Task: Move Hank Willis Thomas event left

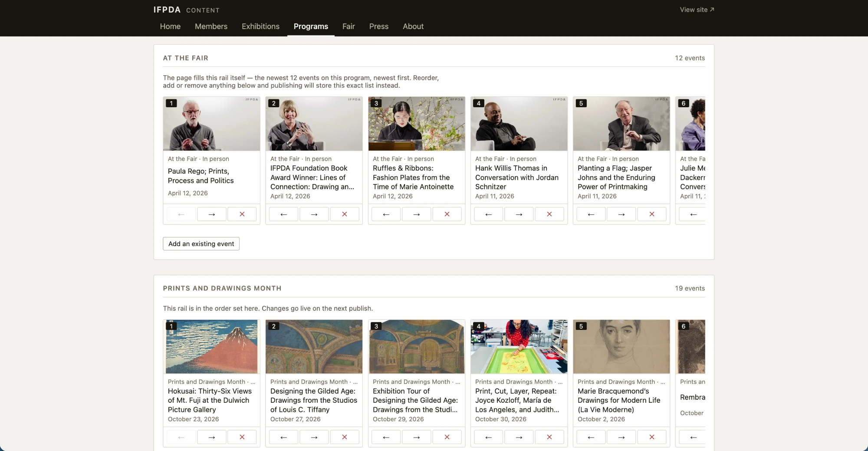Action: pos(489,214)
